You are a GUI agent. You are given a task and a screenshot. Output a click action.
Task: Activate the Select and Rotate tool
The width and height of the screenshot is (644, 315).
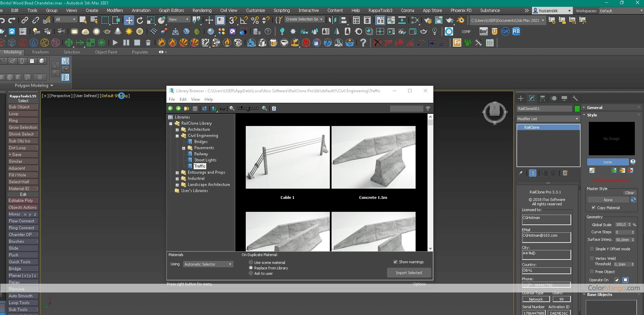139,20
